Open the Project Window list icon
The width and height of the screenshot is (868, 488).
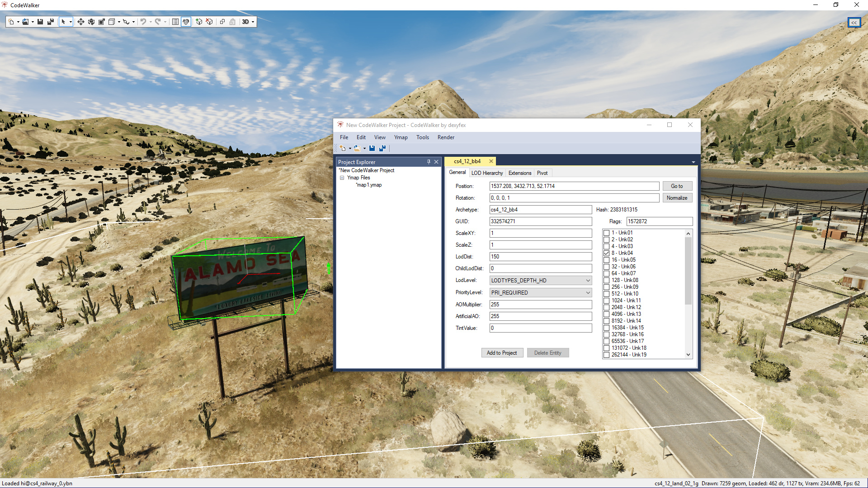tap(175, 22)
